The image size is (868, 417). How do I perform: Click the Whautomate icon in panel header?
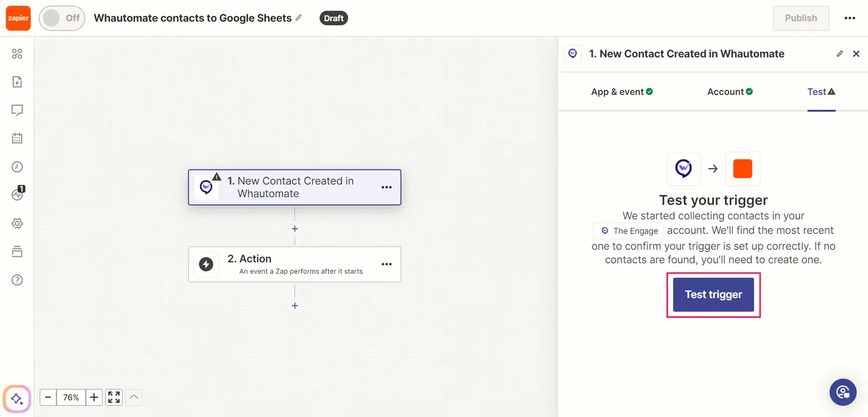[x=573, y=54]
